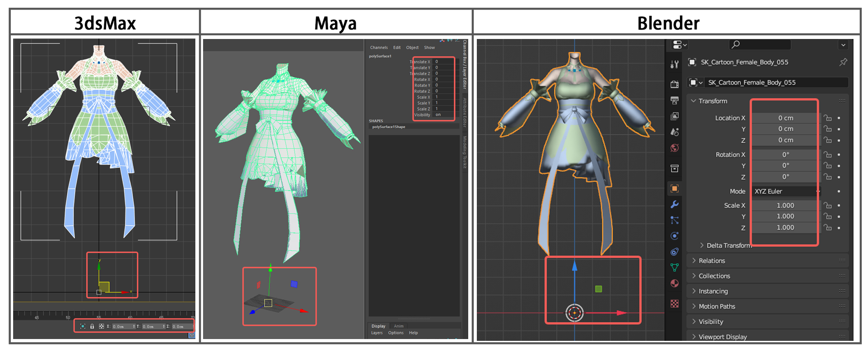Viewport: 868px width, 354px height.
Task: Click 3dsMax Y coordinate spinner arrows
Action: 164,326
